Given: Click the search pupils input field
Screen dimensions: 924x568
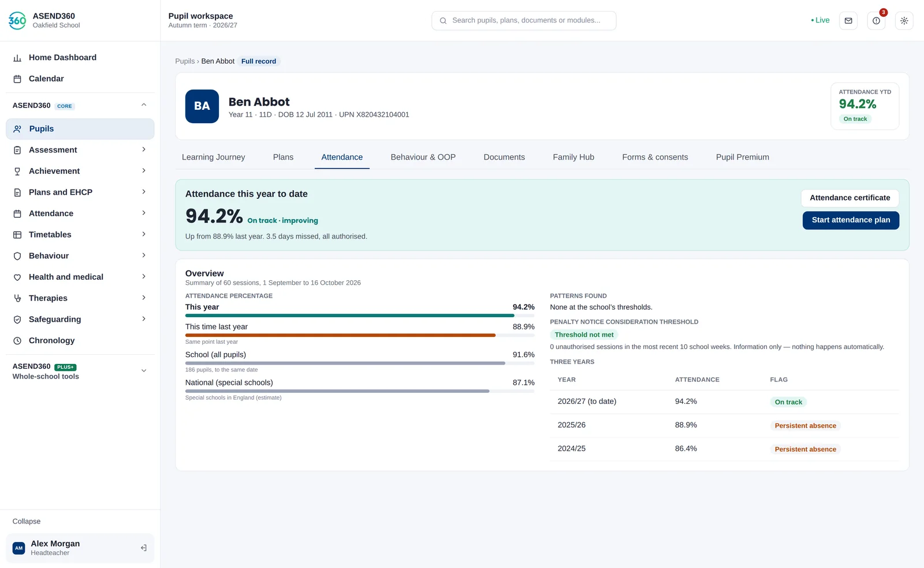Looking at the screenshot, I should click(x=524, y=21).
